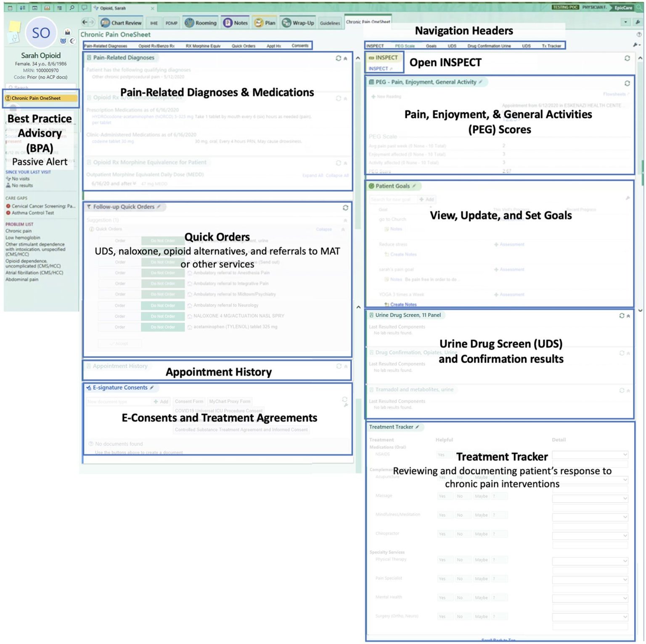Jump to Quick Orders navigation link
The width and height of the screenshot is (646, 644).
[x=244, y=46]
